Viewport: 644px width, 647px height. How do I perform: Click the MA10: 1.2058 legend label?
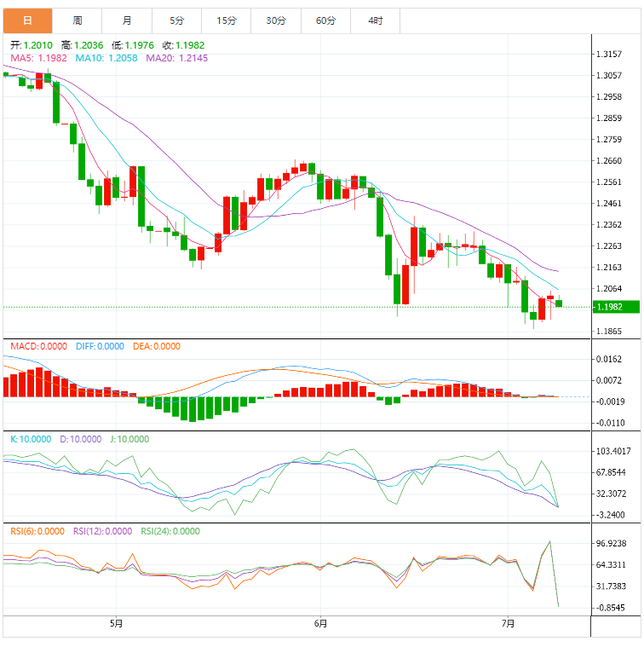106,58
